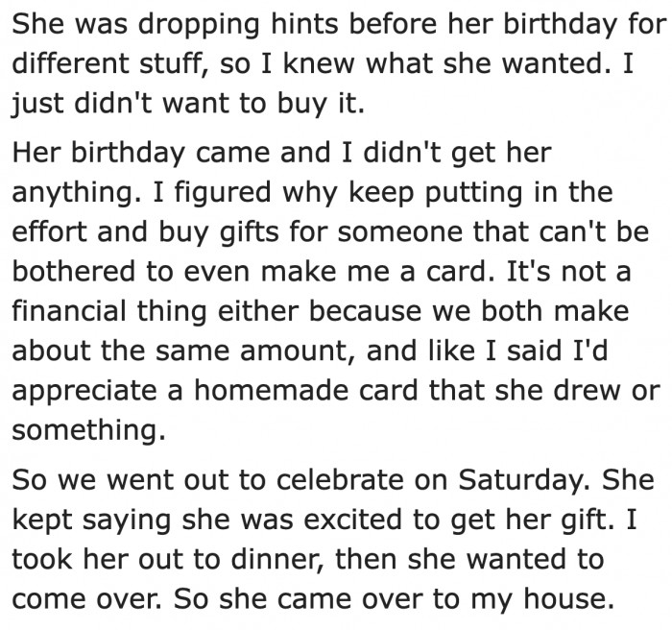672x630 pixels.
Task: Click the sentence starting "just didn't want"
Action: [188, 104]
